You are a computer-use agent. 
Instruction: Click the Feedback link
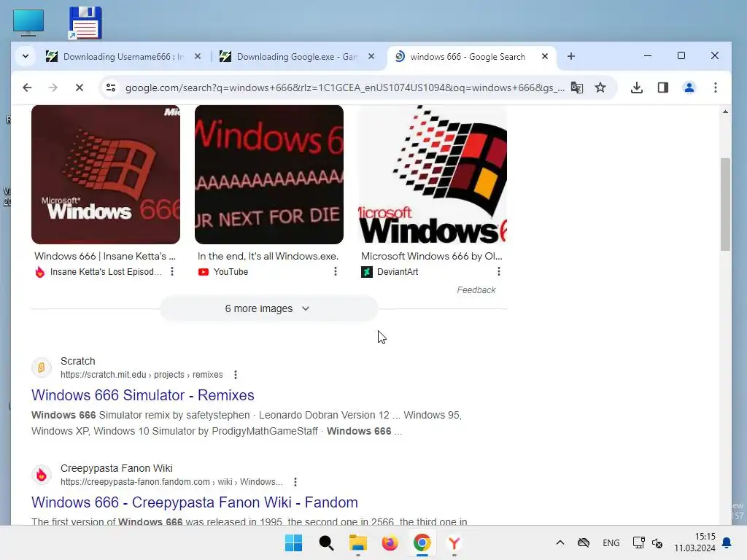476,290
